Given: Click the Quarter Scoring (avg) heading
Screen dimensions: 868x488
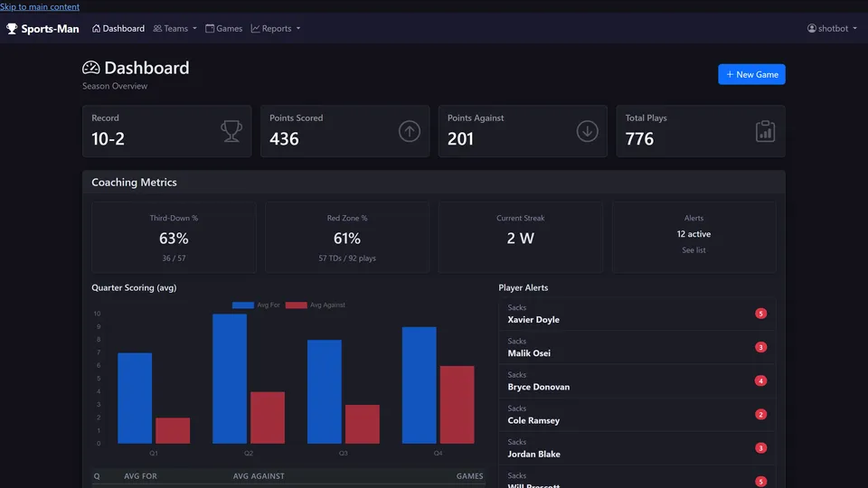Looking at the screenshot, I should pos(134,287).
